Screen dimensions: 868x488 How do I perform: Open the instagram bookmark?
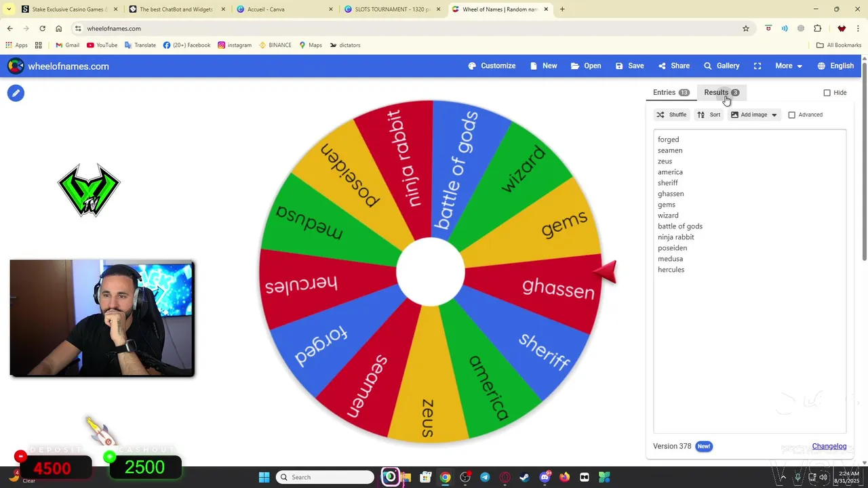click(235, 45)
